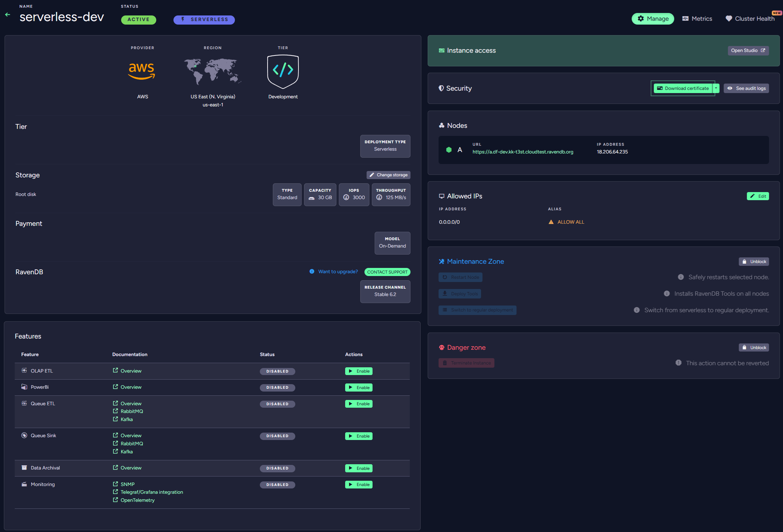The image size is (783, 532).
Task: Click the PowerBi feature icon
Action: click(24, 387)
